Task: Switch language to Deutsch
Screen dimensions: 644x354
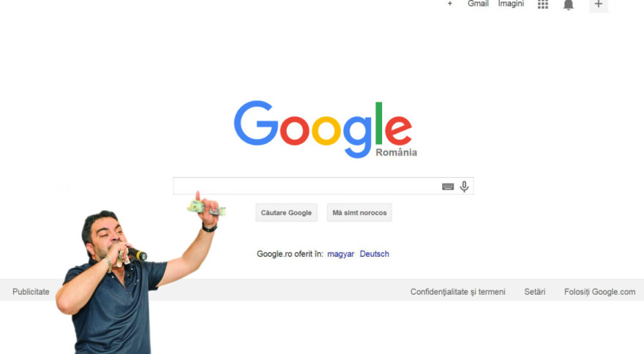Action: [x=374, y=254]
